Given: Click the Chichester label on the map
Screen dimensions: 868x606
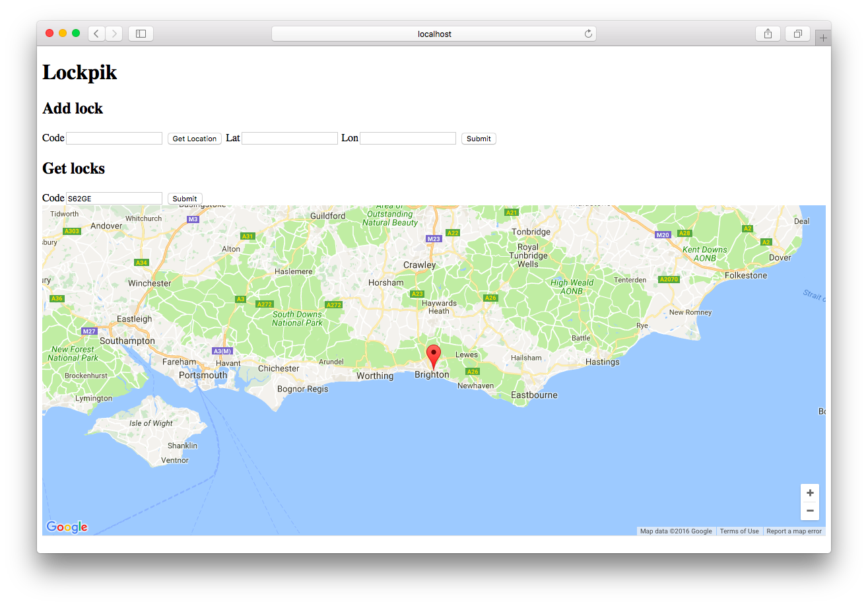Looking at the screenshot, I should point(279,368).
